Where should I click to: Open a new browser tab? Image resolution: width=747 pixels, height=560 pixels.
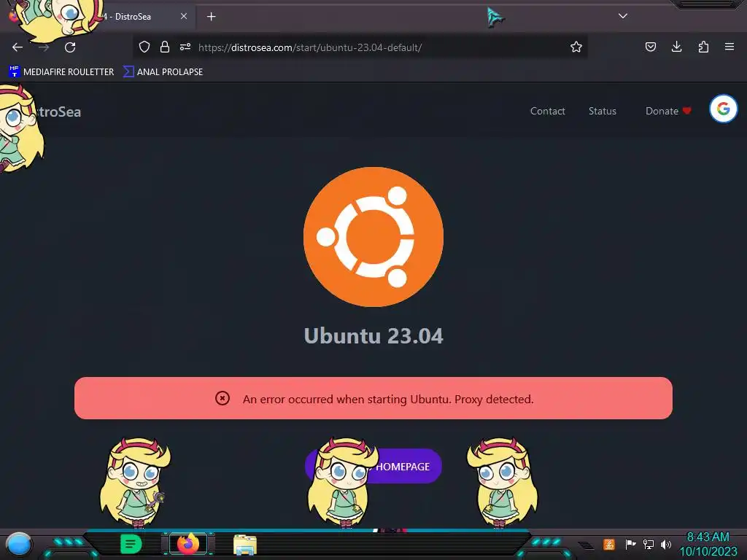[211, 17]
